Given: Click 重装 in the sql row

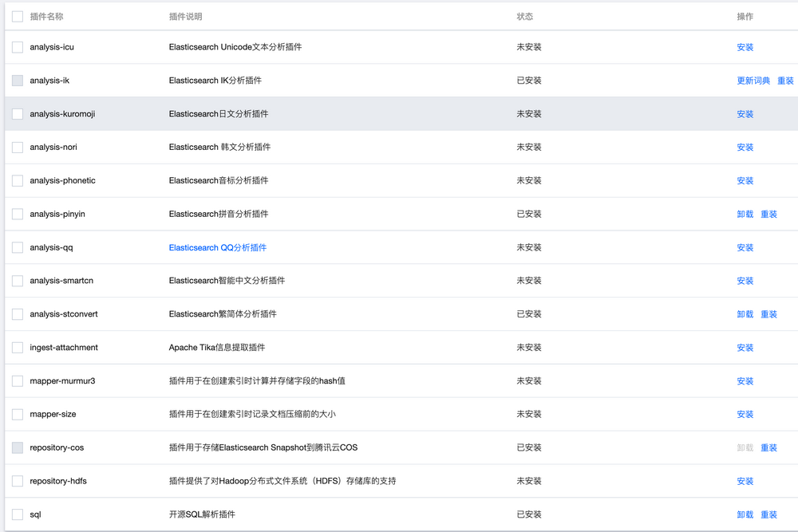Looking at the screenshot, I should (x=768, y=514).
